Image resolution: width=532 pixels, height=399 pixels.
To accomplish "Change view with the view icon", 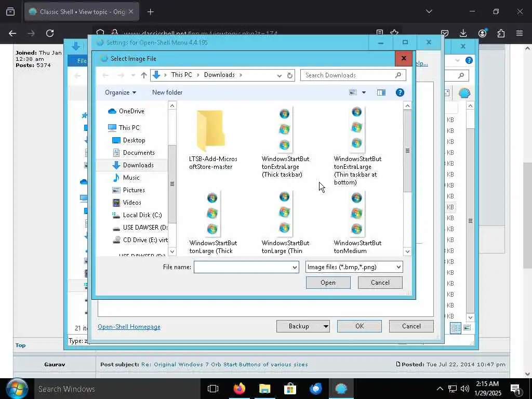I will (x=353, y=92).
